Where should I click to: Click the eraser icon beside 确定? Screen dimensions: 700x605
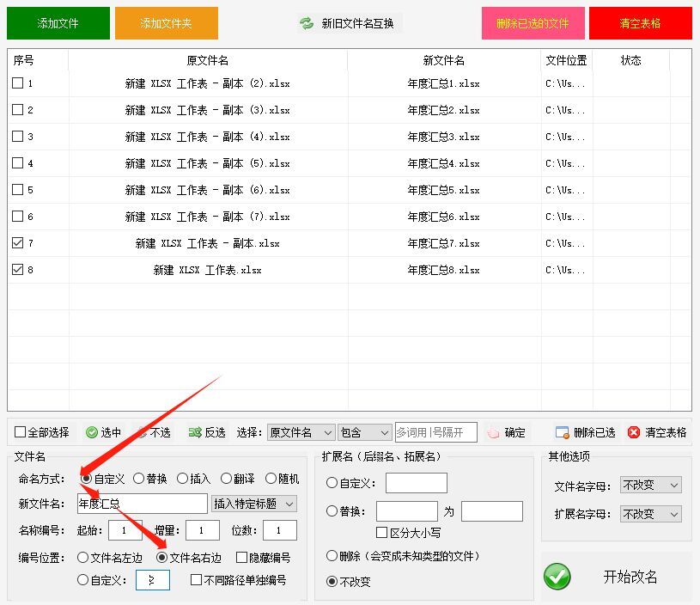pyautogui.click(x=493, y=432)
